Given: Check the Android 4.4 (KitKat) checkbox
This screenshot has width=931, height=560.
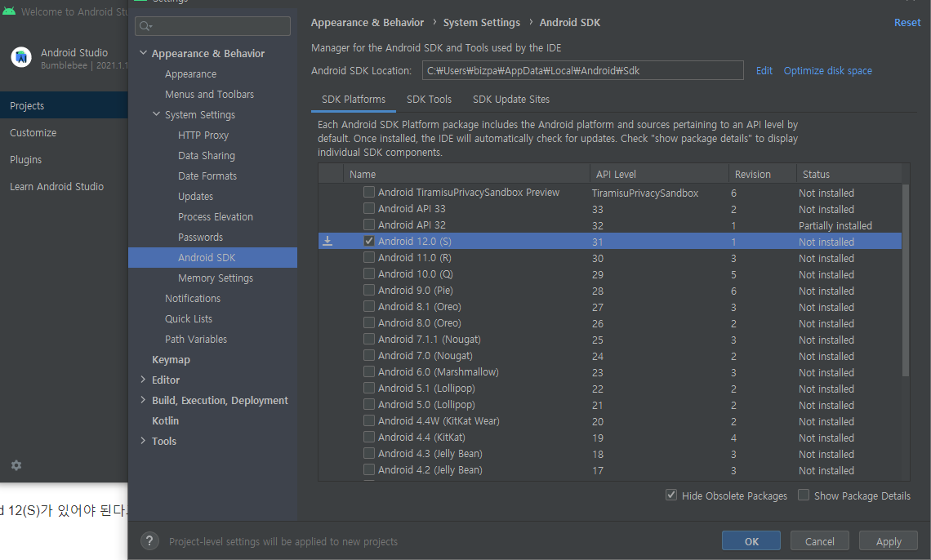Looking at the screenshot, I should [368, 437].
